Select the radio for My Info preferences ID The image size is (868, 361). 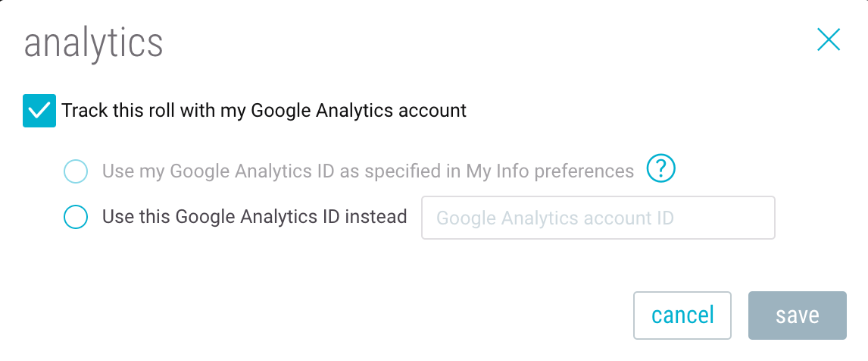76,171
